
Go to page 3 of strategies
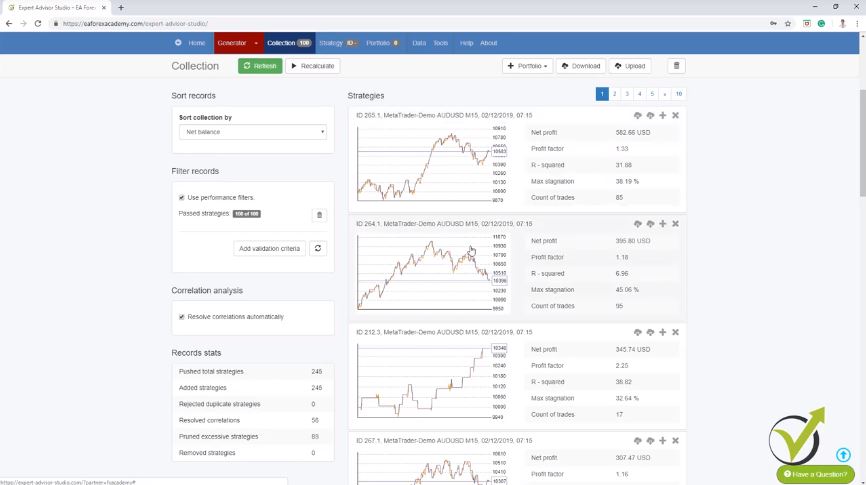pyautogui.click(x=627, y=94)
